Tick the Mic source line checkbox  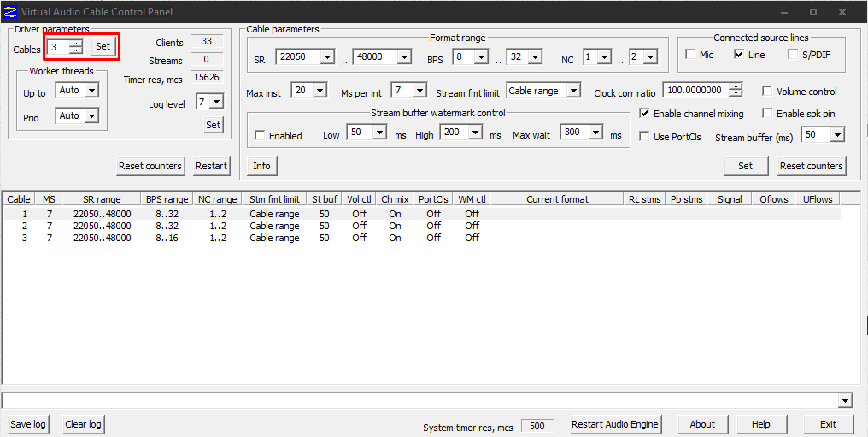click(x=690, y=55)
